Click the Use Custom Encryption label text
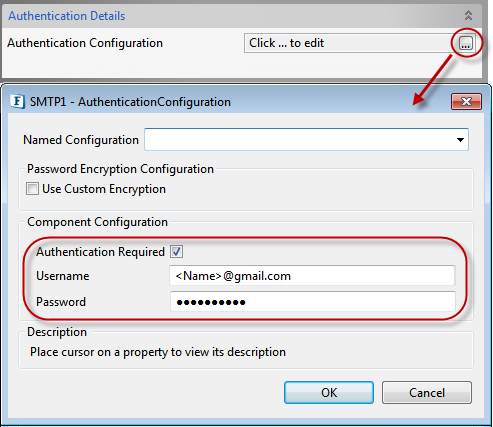The image size is (493, 427). pos(104,189)
